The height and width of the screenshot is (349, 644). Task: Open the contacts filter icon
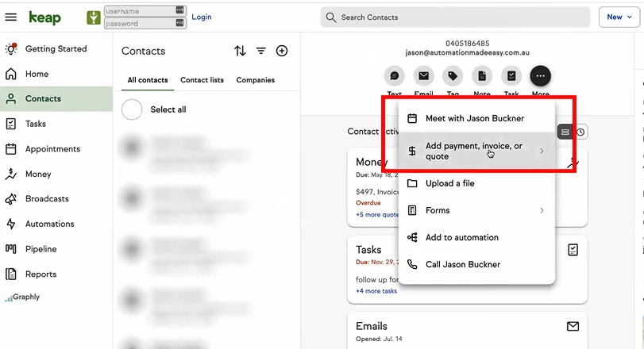[260, 51]
